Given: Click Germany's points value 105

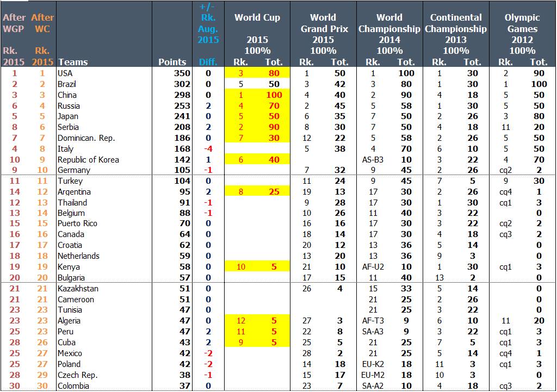Looking at the screenshot, I should [x=182, y=170].
